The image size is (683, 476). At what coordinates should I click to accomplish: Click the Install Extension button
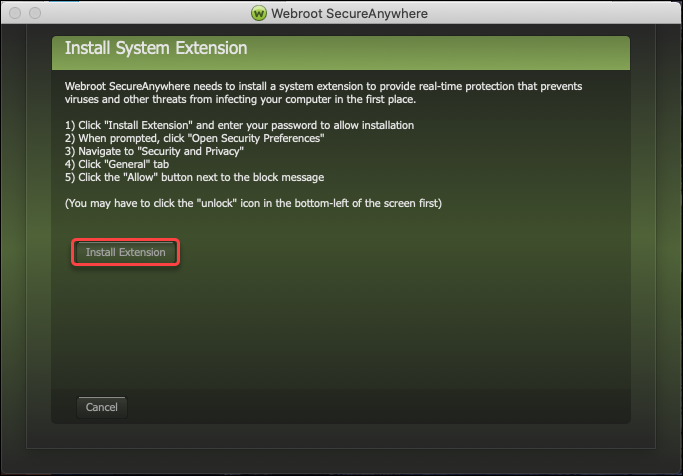click(x=125, y=252)
